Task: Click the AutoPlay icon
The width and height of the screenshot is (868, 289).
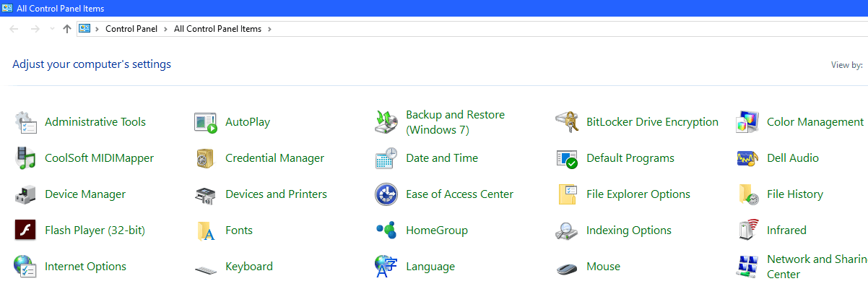Action: tap(206, 122)
